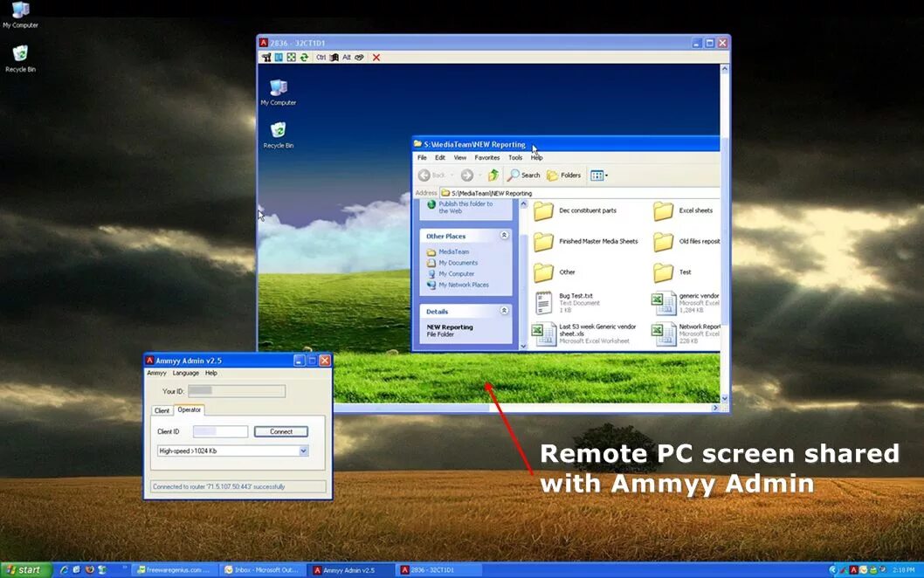
Task: Click the Up folder icon in Explorer toolbar
Action: pyautogui.click(x=493, y=175)
